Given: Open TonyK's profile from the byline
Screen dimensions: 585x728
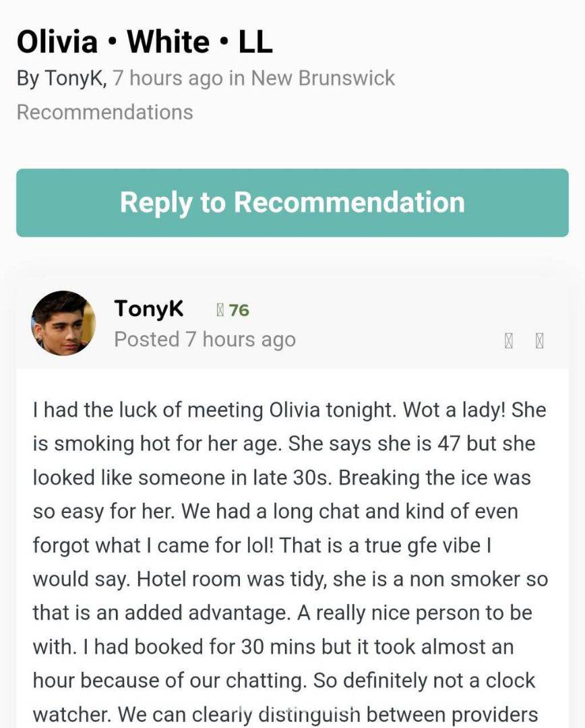Looking at the screenshot, I should [74, 78].
